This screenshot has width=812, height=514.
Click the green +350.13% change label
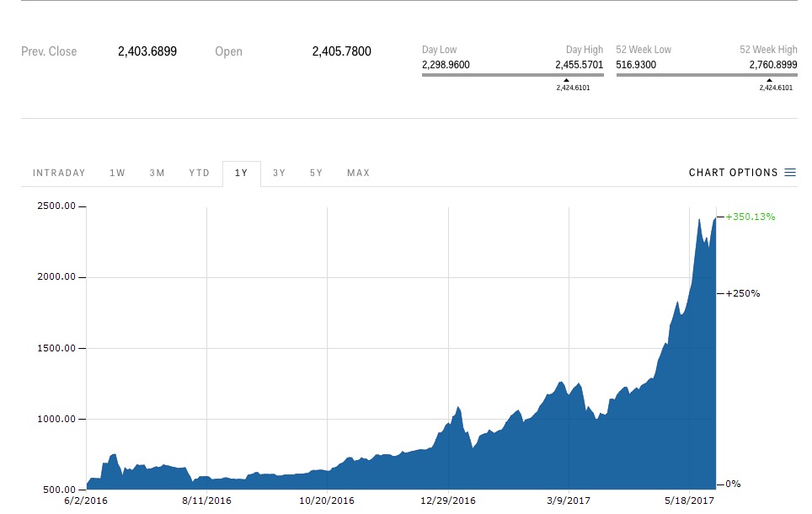pos(751,217)
